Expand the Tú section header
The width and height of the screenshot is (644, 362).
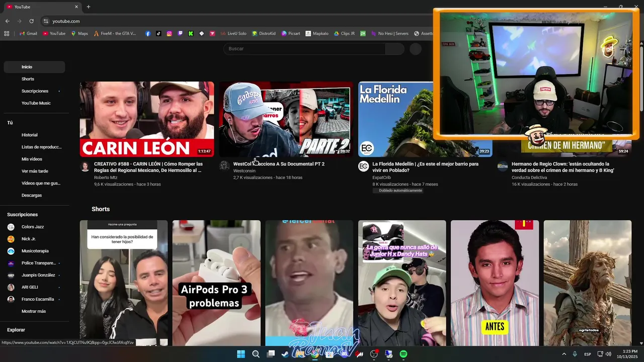click(10, 123)
